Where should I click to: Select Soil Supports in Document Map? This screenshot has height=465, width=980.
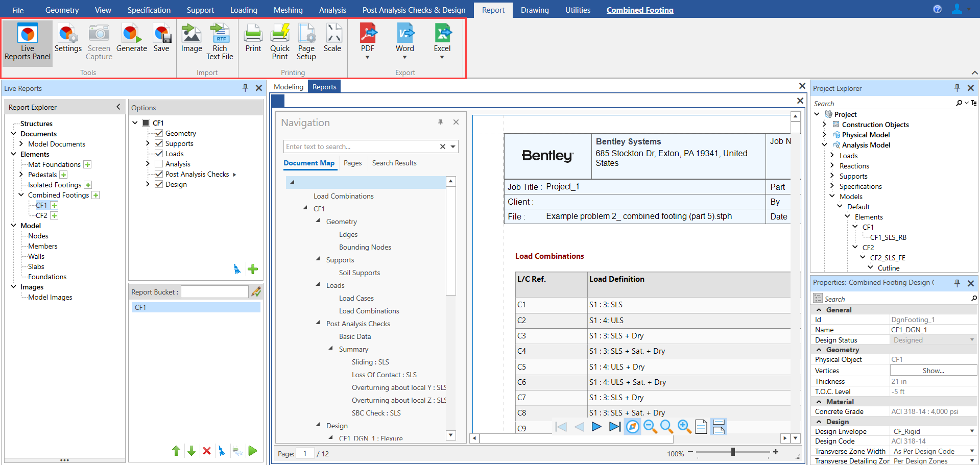coord(360,273)
